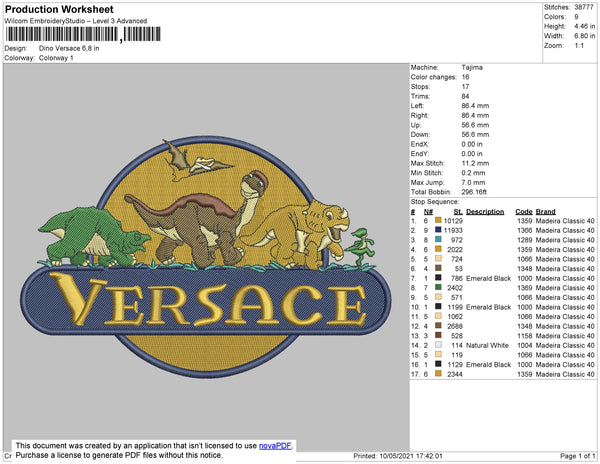Click the 'Description' column header
The height and width of the screenshot is (464, 600).
(x=485, y=212)
